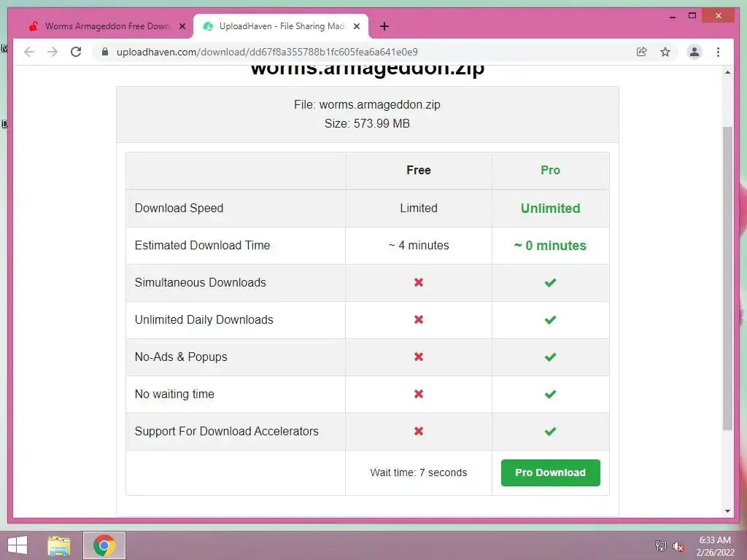747x560 pixels.
Task: Click the Wait time 7 seconds text
Action: coord(418,472)
